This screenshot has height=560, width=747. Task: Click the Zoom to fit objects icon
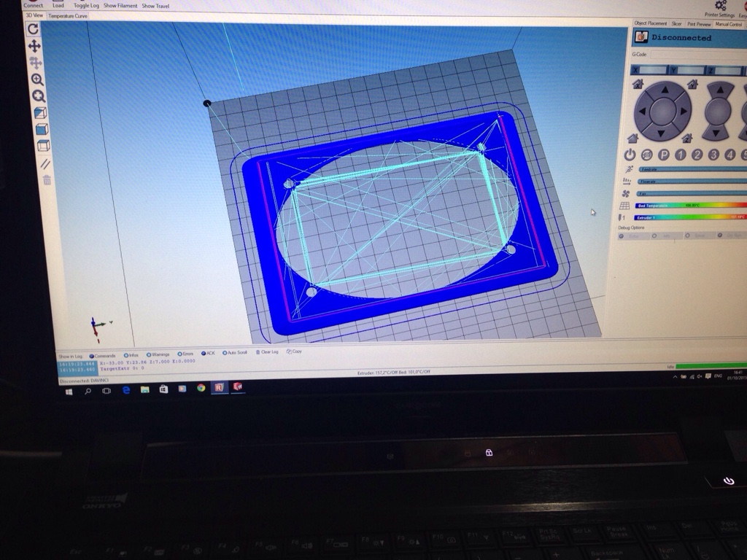39,96
